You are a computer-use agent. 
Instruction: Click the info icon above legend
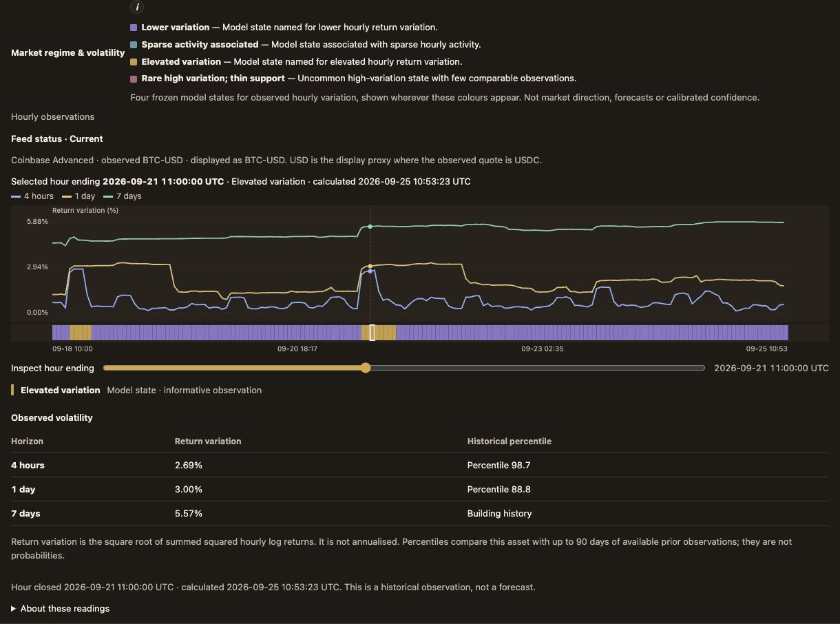(137, 8)
